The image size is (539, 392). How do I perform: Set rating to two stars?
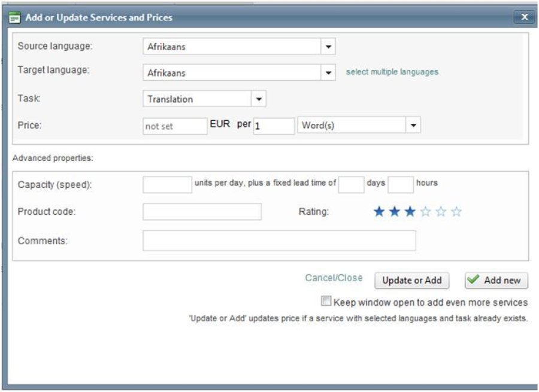394,212
